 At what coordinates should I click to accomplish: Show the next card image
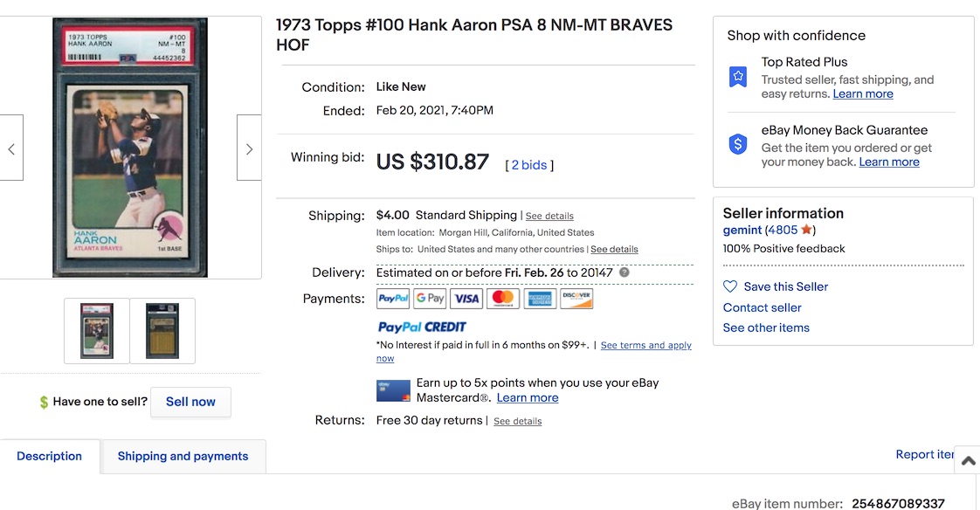tap(249, 148)
